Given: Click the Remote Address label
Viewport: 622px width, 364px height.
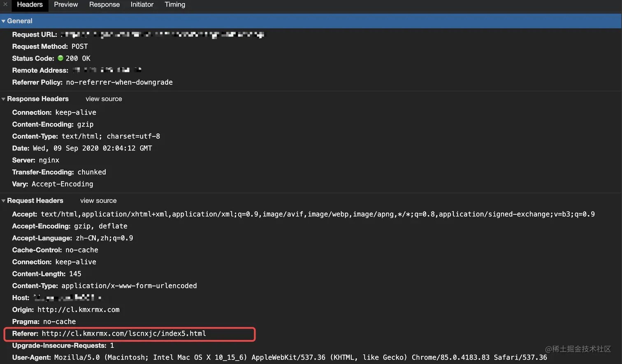Looking at the screenshot, I should pyautogui.click(x=40, y=70).
